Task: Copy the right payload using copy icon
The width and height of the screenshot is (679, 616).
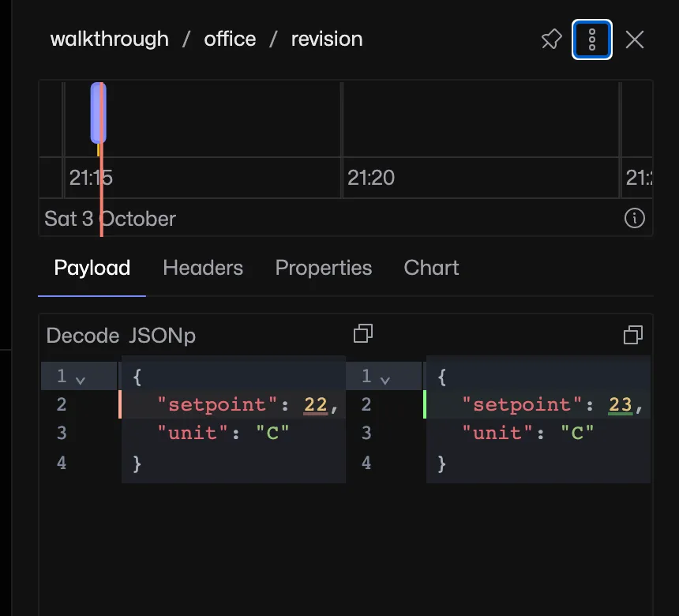Action: (x=633, y=335)
